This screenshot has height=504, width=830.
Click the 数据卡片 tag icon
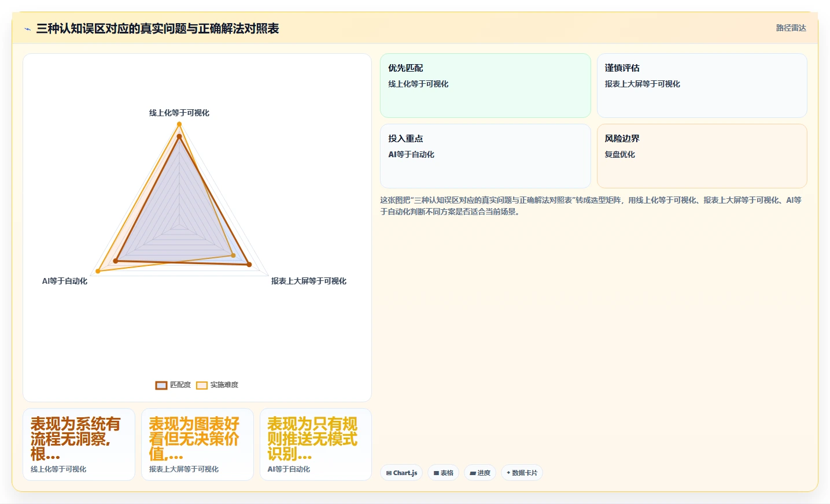pos(508,473)
